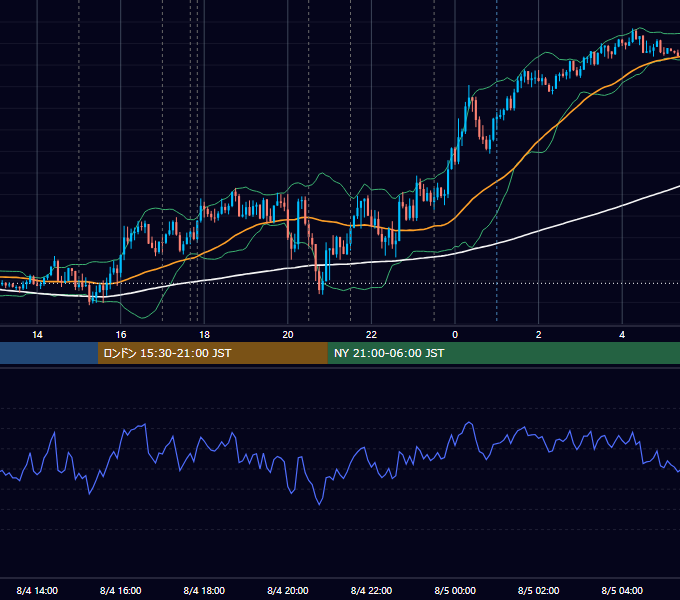Select the 16 hour axis label
The image size is (680, 600).
[121, 335]
